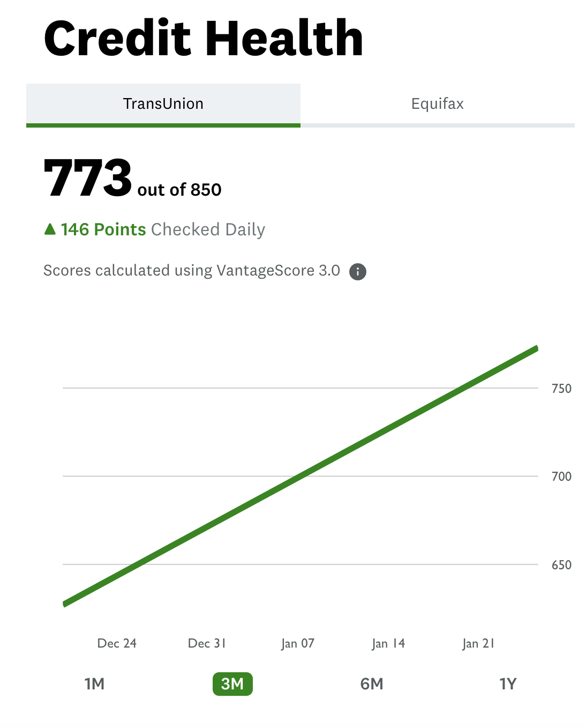Click the Checked Daily label

click(x=208, y=229)
